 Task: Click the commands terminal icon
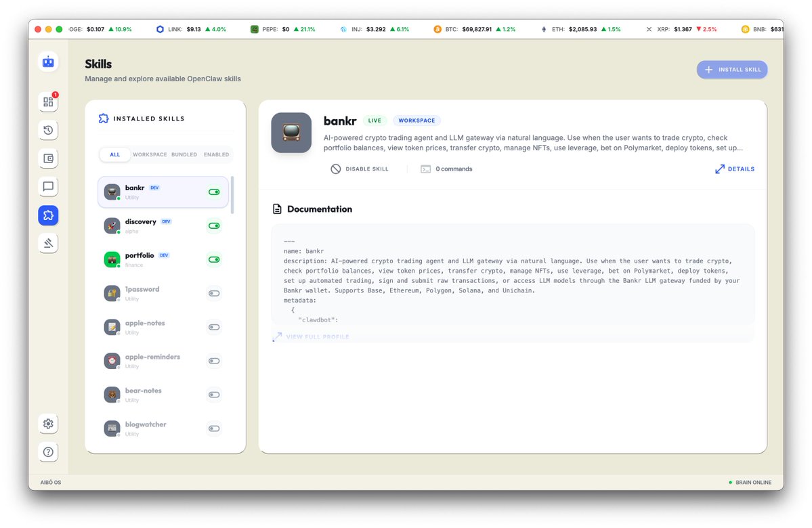point(425,169)
